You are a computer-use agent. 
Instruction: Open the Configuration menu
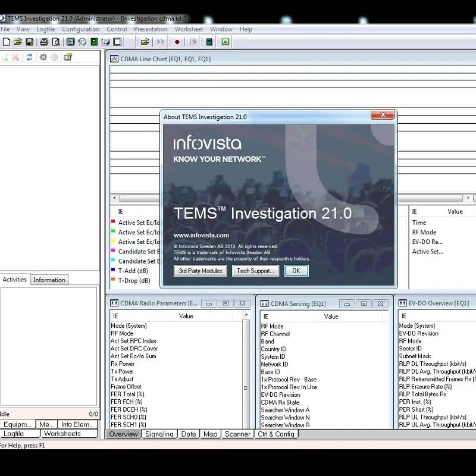(x=81, y=29)
